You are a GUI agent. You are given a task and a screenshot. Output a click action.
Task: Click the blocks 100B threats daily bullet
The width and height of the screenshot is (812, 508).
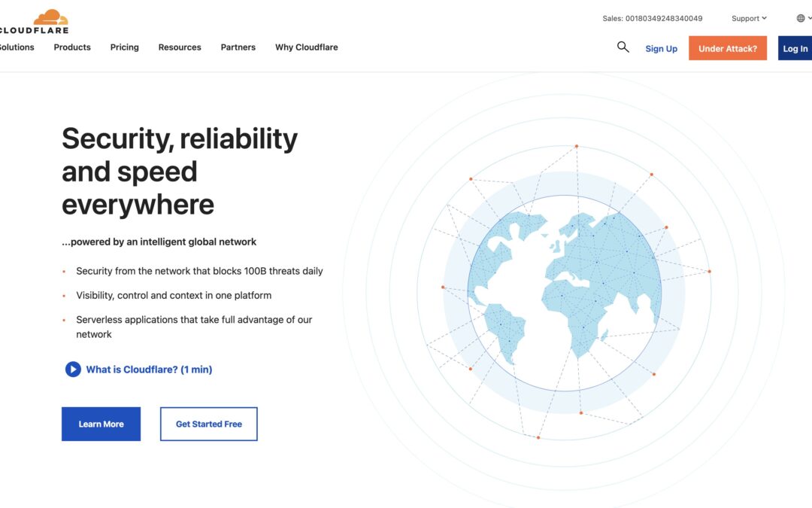(x=199, y=271)
